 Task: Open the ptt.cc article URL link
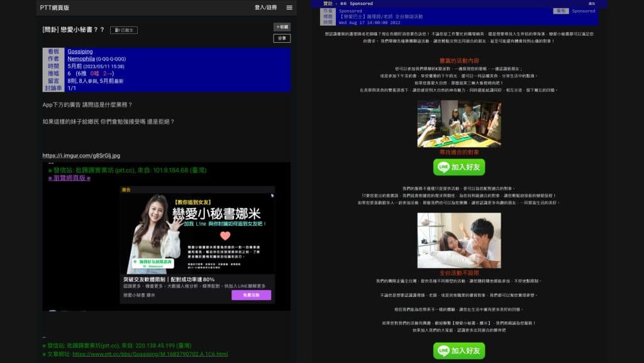[150, 354]
